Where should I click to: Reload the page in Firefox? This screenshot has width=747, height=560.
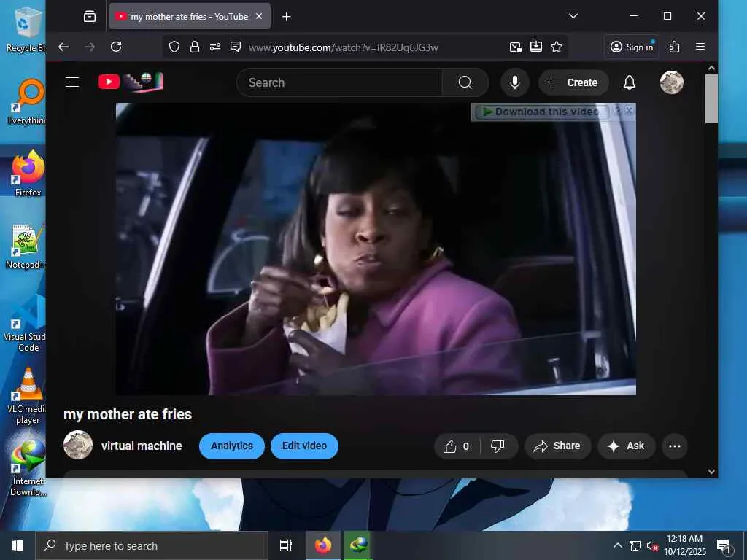(116, 47)
